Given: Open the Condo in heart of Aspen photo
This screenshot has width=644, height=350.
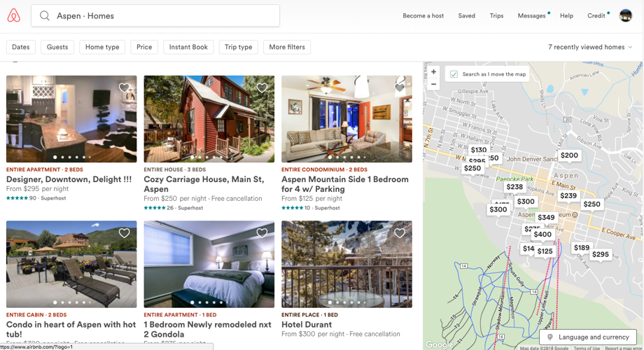Looking at the screenshot, I should (71, 264).
